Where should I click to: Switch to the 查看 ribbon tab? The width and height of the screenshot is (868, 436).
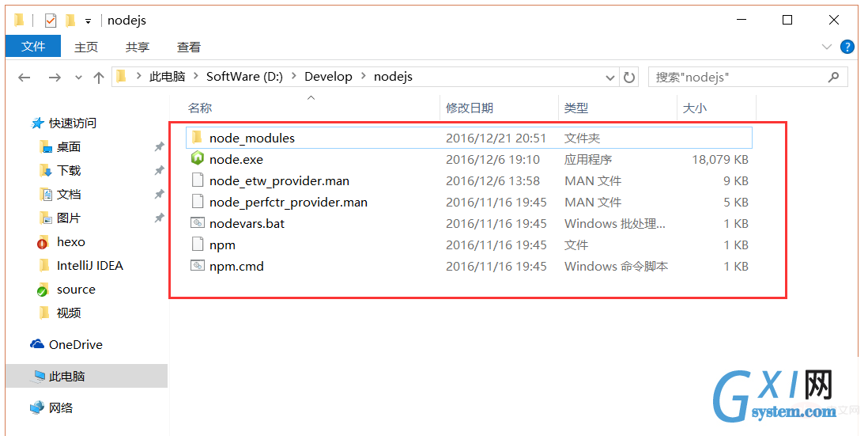tap(189, 47)
